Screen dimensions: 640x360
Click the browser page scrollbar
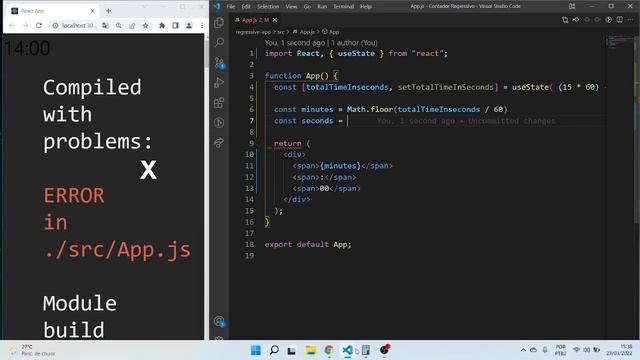(207, 53)
